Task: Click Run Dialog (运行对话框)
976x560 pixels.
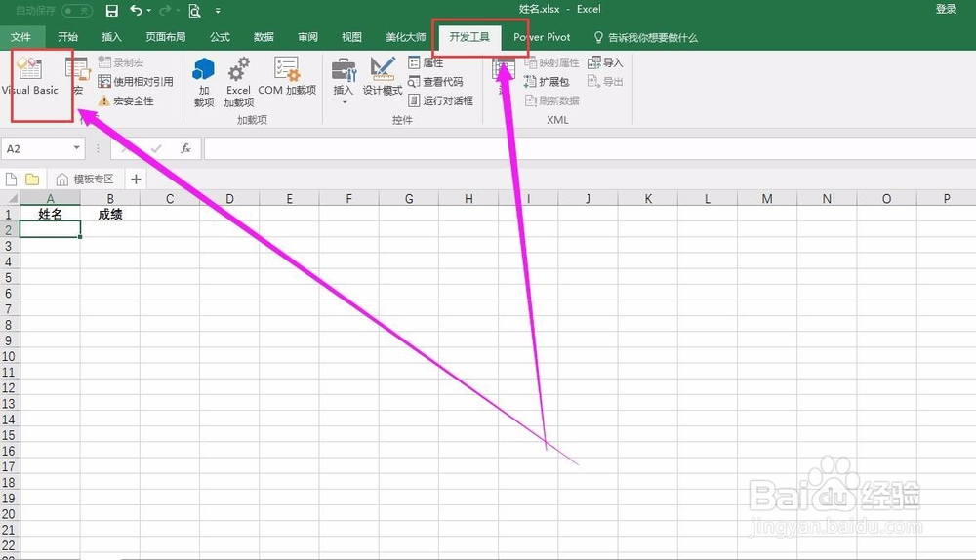Action: (440, 100)
